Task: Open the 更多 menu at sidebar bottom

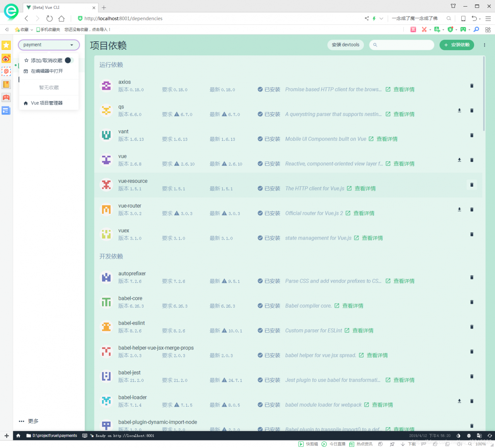Action: coord(29,421)
